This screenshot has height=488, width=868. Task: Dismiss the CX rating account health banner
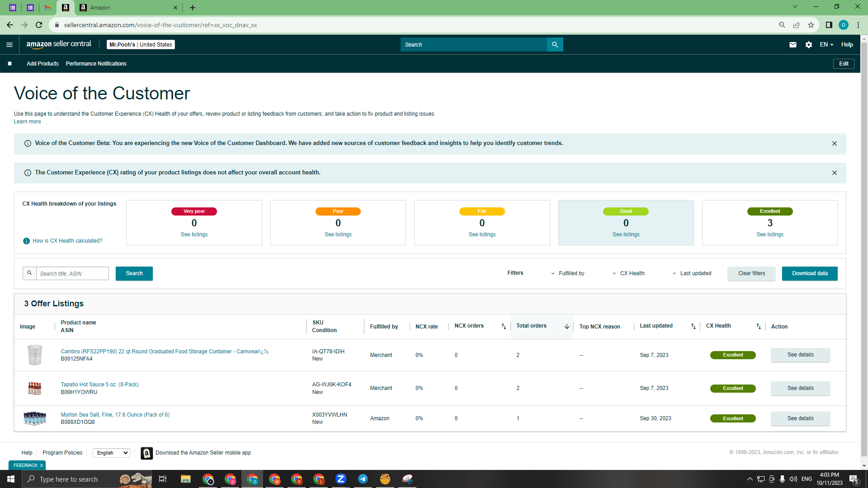pyautogui.click(x=835, y=173)
